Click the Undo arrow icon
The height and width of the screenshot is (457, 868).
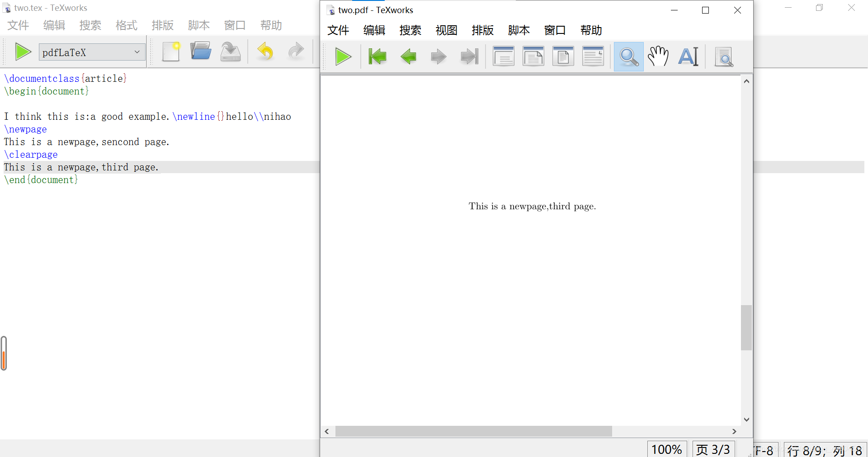[x=265, y=52]
